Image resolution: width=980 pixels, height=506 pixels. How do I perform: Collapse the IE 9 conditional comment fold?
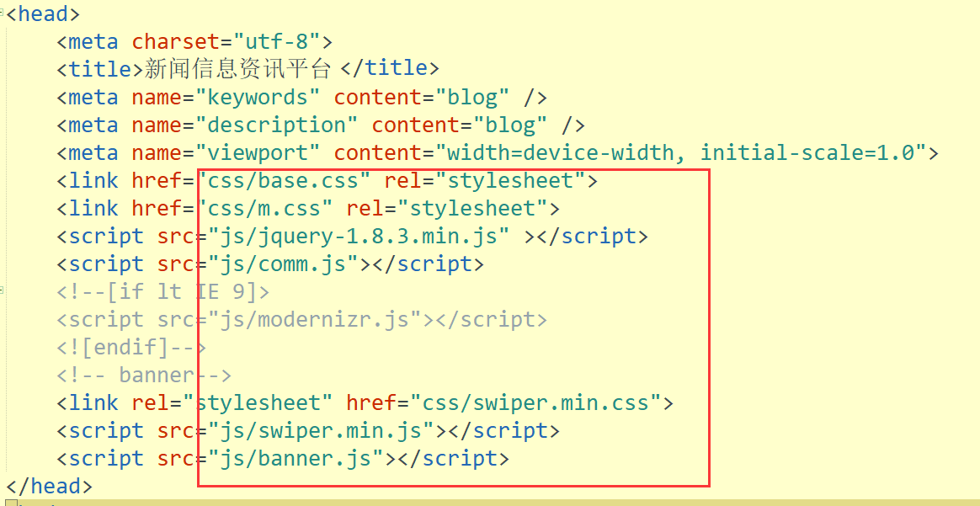pyautogui.click(x=2, y=291)
